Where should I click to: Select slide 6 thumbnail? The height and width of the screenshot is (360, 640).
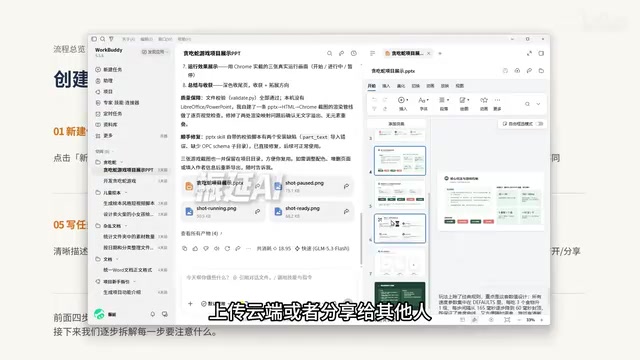(400, 228)
